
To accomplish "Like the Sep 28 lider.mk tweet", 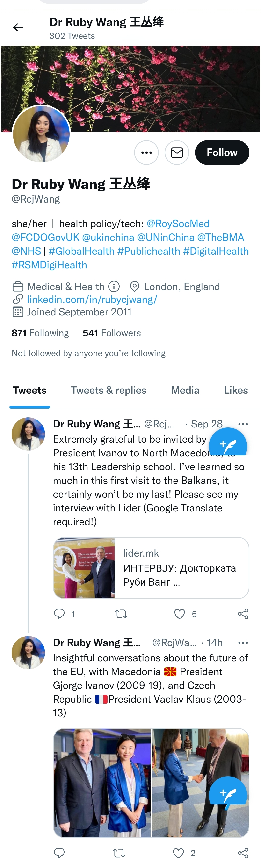I will click(x=179, y=614).
